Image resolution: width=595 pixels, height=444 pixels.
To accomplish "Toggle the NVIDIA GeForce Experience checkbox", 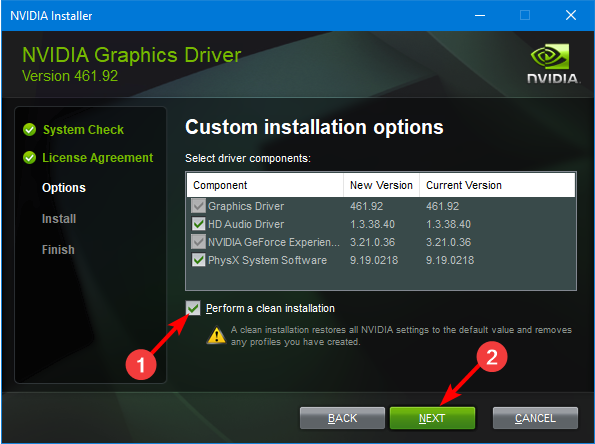I will 198,242.
